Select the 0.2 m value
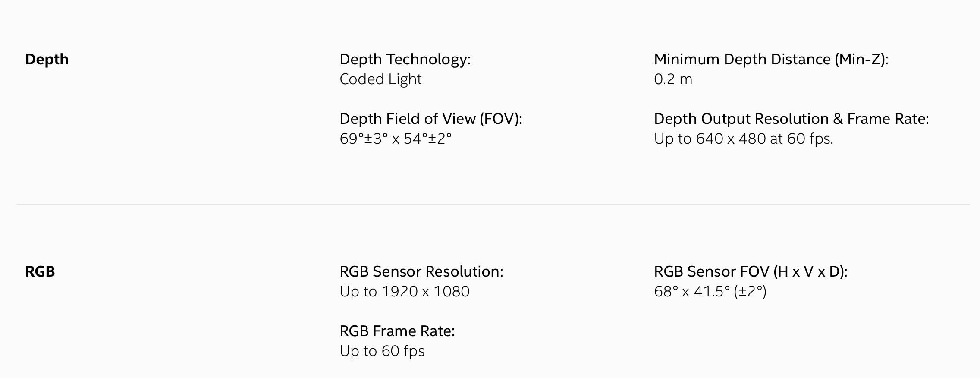This screenshot has width=980, height=378. click(673, 79)
